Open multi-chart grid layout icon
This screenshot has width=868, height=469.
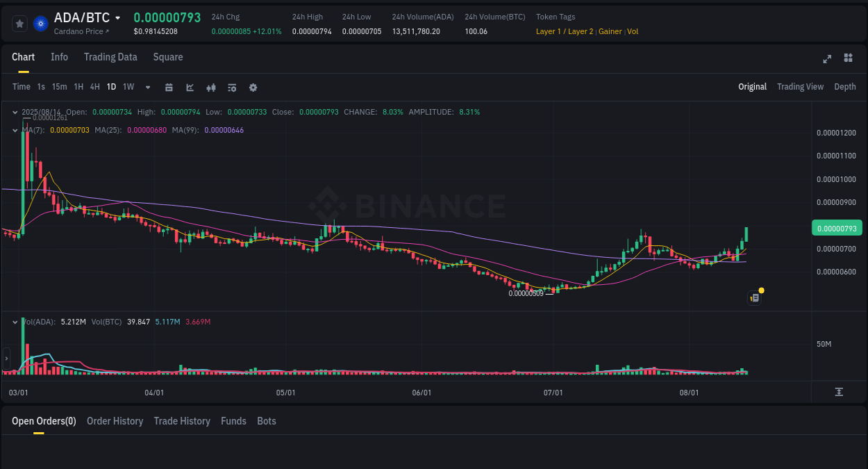848,58
